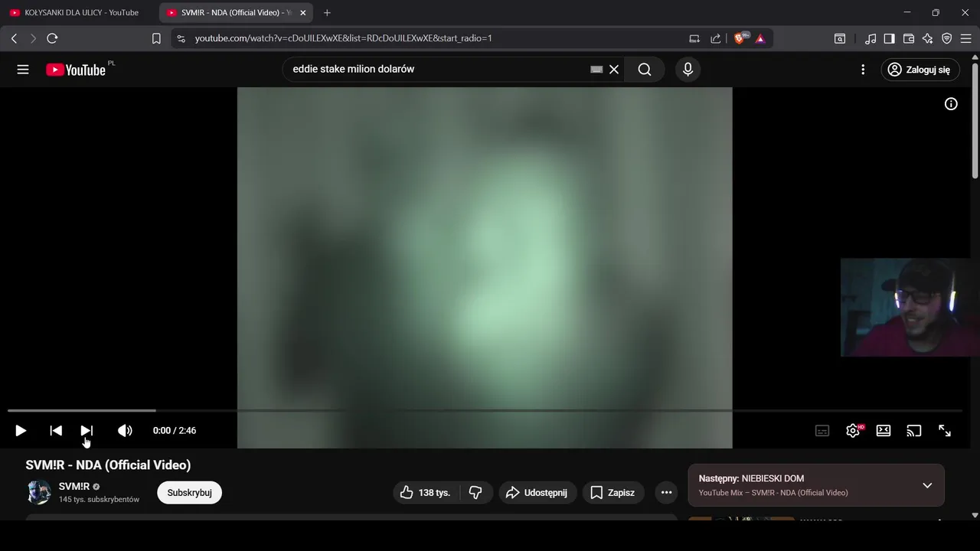Open YouTube settings three-dot menu
The image size is (980, 551).
tap(863, 70)
